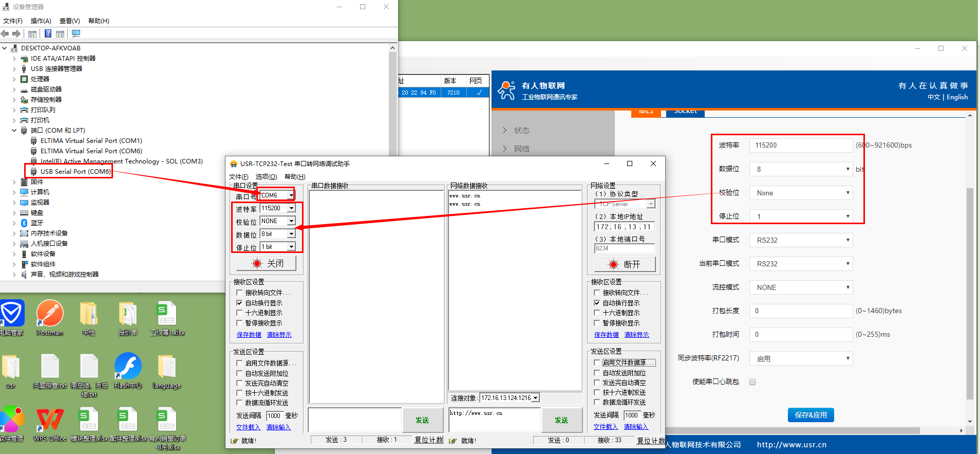This screenshot has height=454, width=980.
Task: Click the web page vertical scrollbar
Action: pyautogui.click(x=970, y=293)
